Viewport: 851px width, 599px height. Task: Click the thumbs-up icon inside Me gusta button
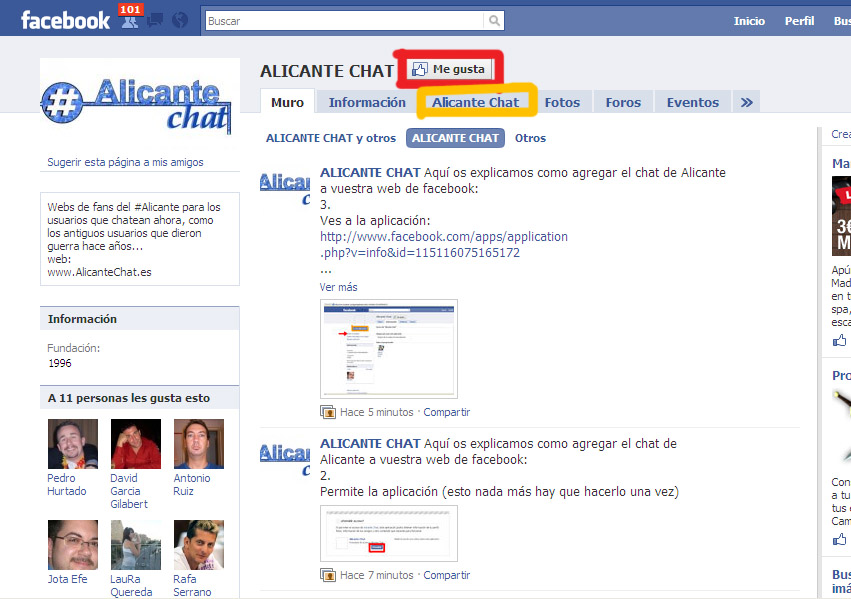click(419, 69)
